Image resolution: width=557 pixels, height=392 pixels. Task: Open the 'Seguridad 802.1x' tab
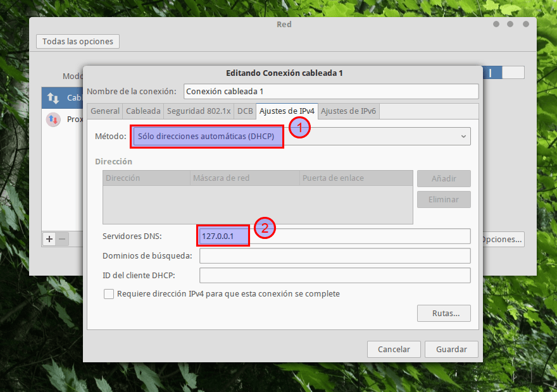click(x=199, y=111)
